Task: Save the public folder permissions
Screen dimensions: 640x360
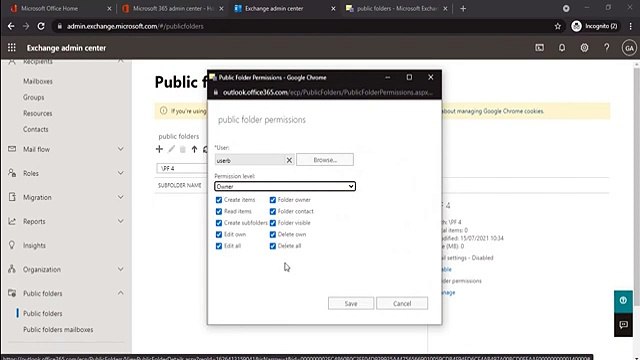Action: point(351,303)
